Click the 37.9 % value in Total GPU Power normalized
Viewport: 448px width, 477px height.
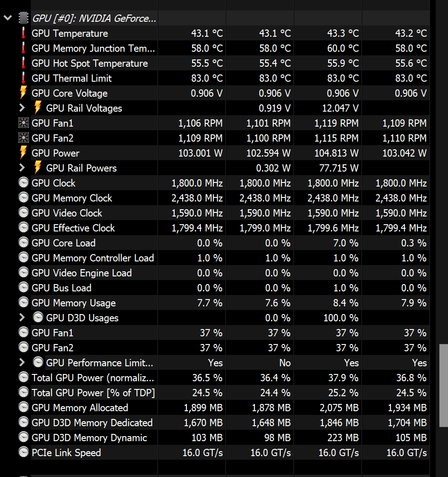tap(343, 378)
